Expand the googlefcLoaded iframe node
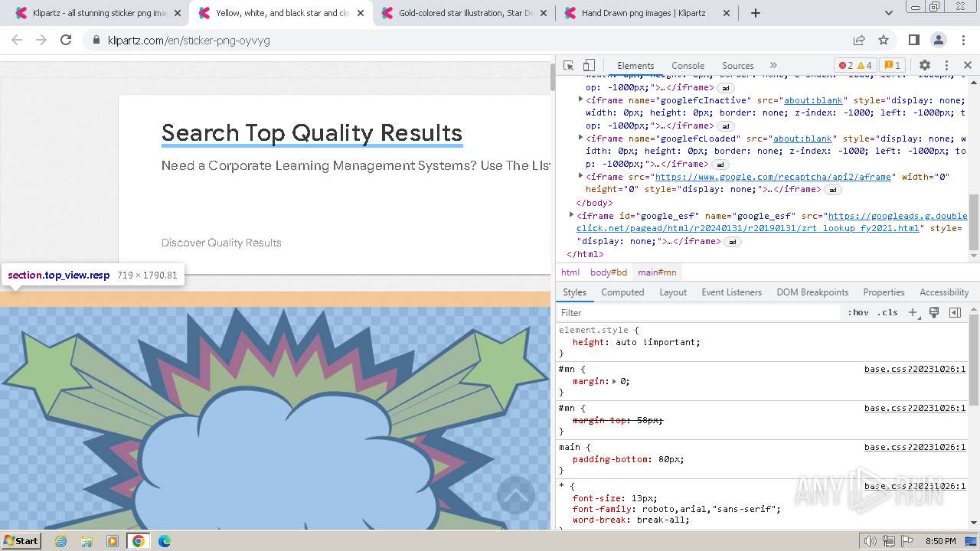Image resolution: width=980 pixels, height=551 pixels. point(580,138)
